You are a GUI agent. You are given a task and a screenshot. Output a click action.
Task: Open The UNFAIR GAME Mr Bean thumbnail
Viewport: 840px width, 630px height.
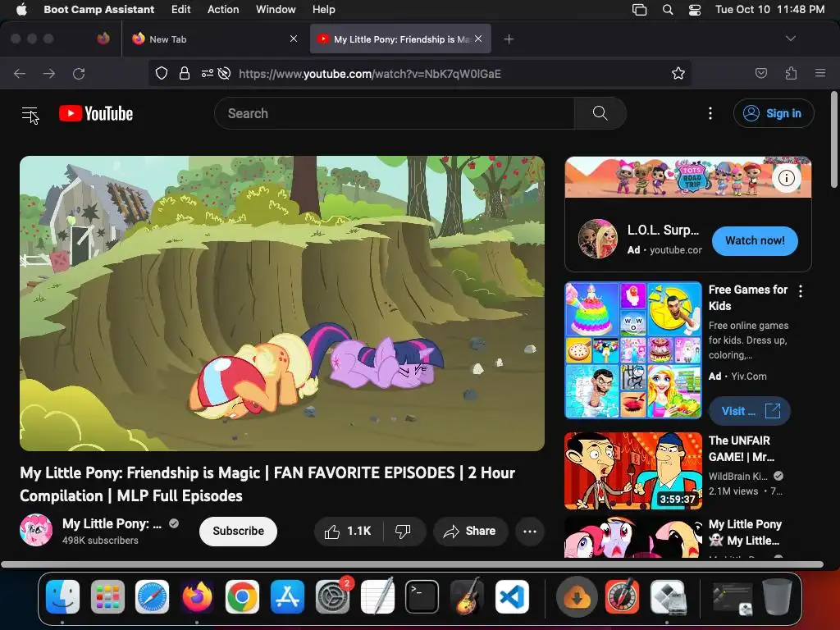coord(632,471)
